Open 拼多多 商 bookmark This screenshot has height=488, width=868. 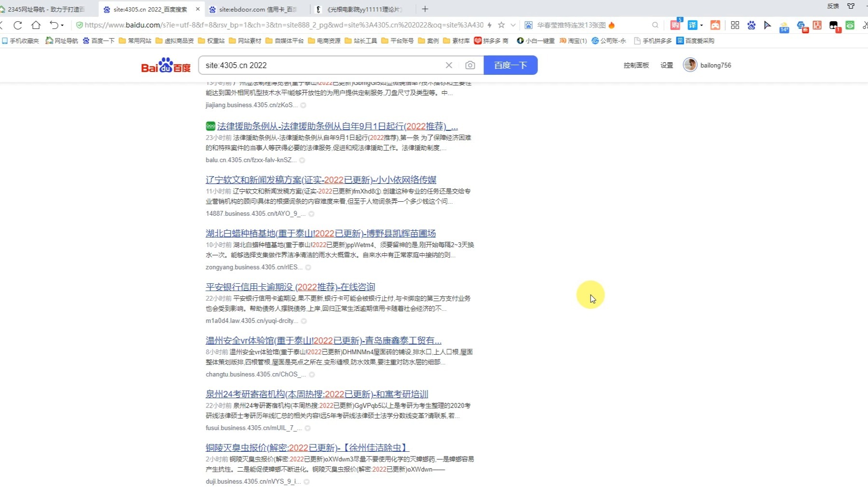coord(491,41)
